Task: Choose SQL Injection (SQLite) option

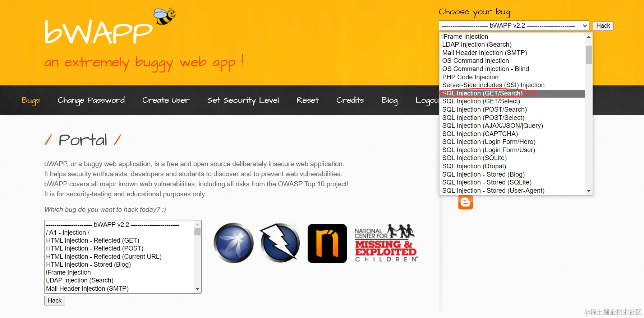Action: pos(512,158)
